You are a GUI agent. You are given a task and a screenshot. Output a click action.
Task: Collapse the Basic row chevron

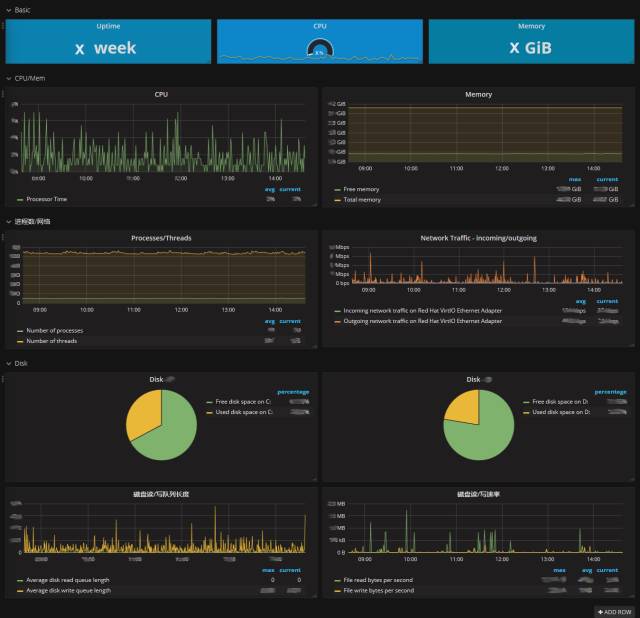click(x=9, y=10)
